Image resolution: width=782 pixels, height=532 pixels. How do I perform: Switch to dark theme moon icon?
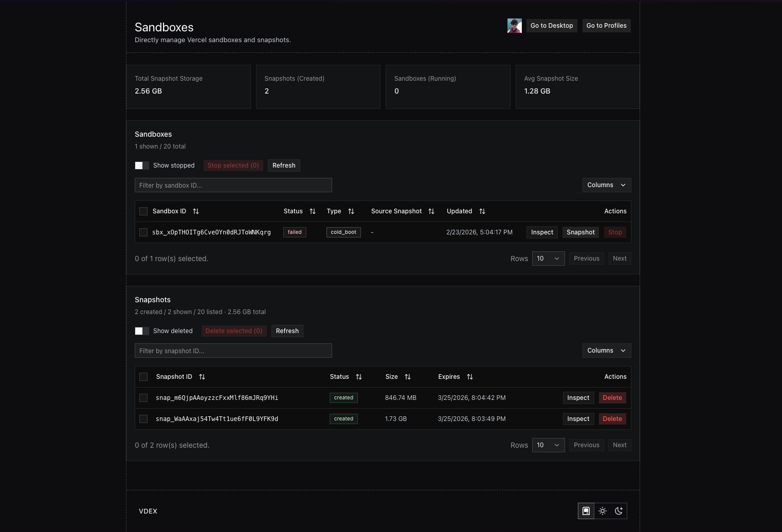[x=619, y=511]
